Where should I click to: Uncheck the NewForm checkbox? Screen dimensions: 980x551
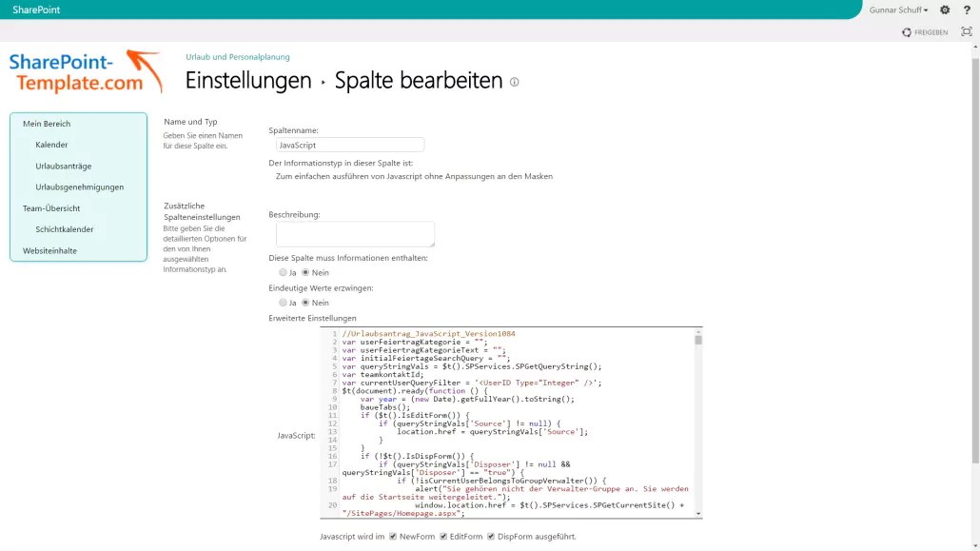tap(392, 537)
